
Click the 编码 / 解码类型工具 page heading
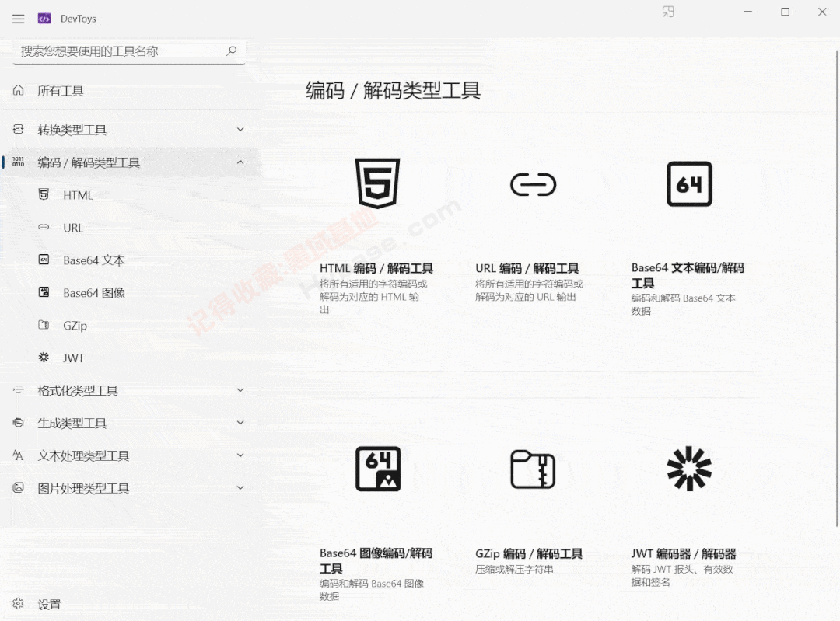pos(394,90)
